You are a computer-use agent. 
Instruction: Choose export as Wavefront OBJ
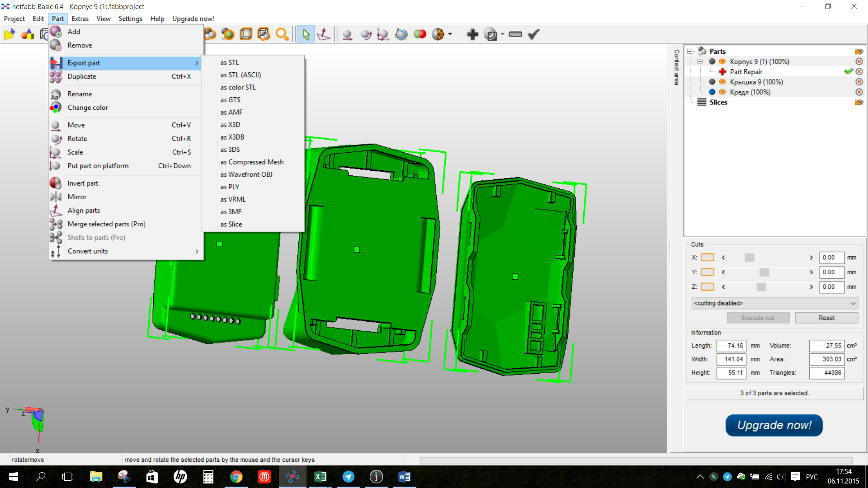(246, 174)
